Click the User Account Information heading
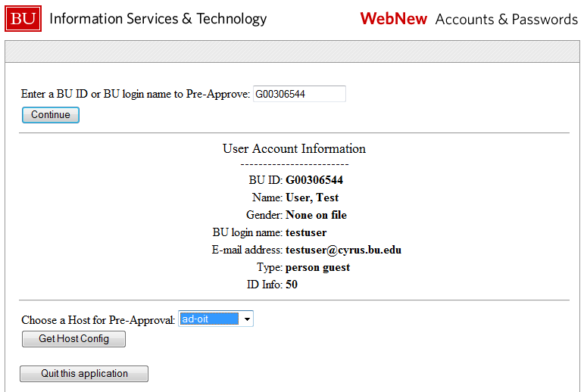Viewport: 587px width, 392px height. (x=294, y=149)
